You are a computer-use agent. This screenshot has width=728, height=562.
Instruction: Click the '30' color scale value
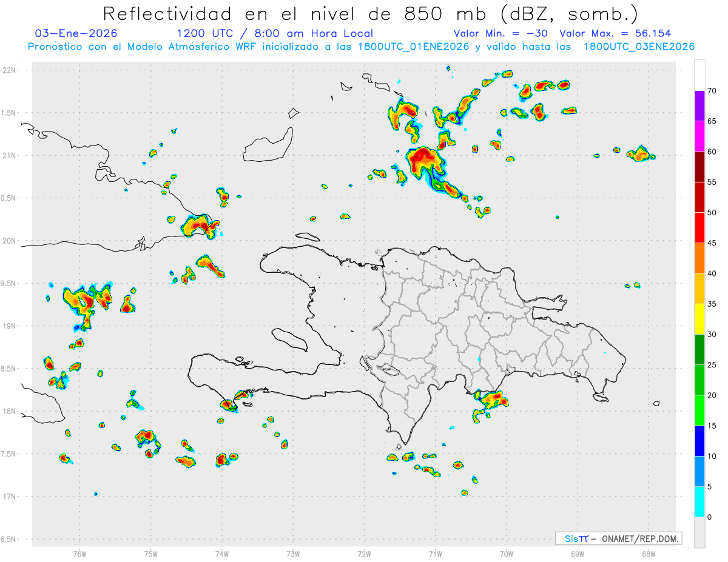point(713,335)
